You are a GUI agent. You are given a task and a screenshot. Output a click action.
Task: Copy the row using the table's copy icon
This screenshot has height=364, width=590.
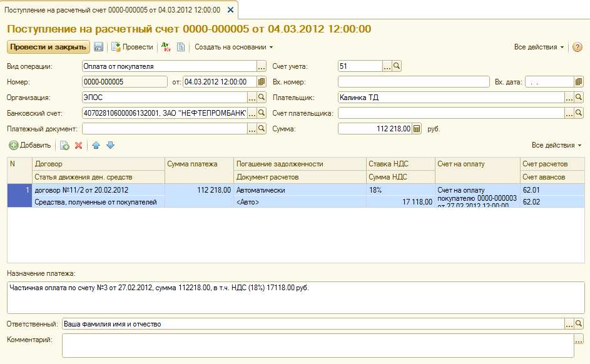[64, 145]
